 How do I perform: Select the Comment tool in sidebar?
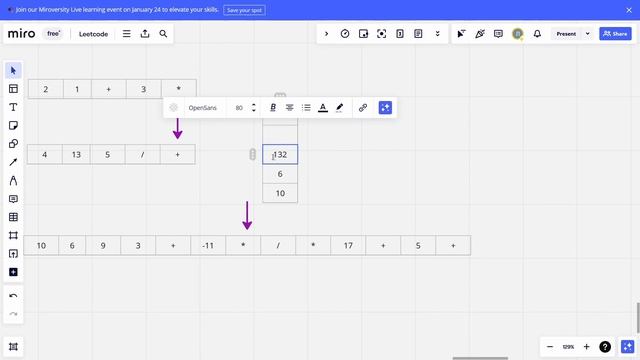tap(13, 199)
